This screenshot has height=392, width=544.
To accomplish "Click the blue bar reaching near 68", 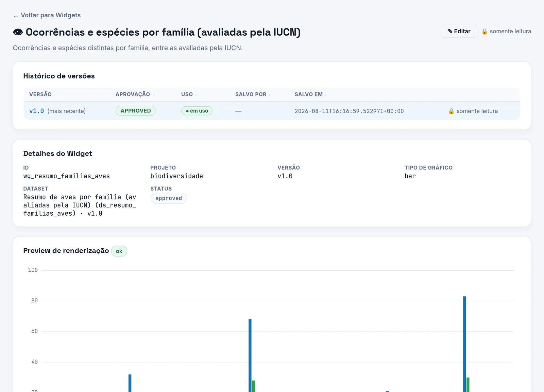I will coord(250,356).
